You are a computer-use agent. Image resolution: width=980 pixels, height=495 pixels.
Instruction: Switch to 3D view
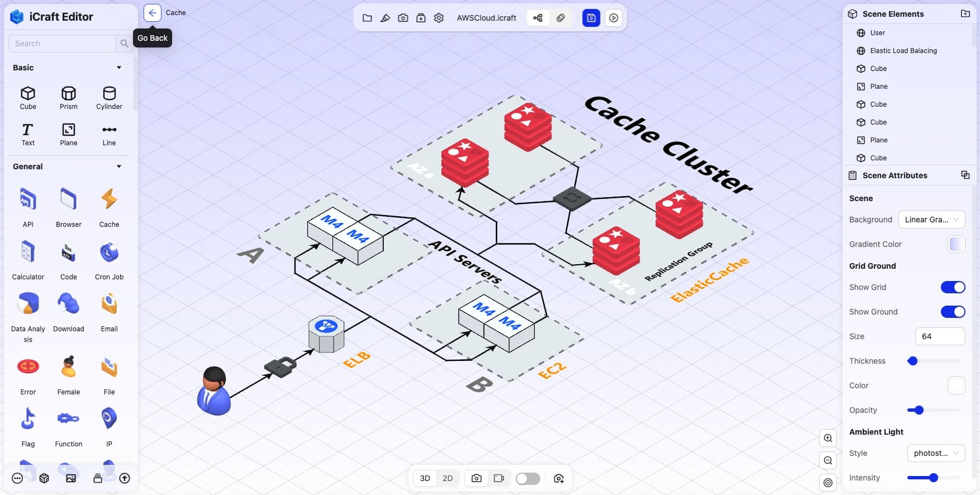coord(425,478)
